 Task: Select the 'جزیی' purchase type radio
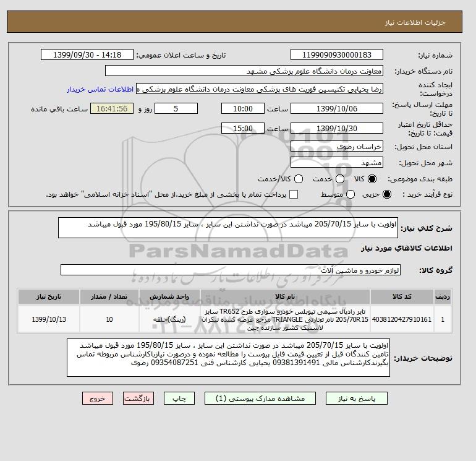[x=387, y=194]
